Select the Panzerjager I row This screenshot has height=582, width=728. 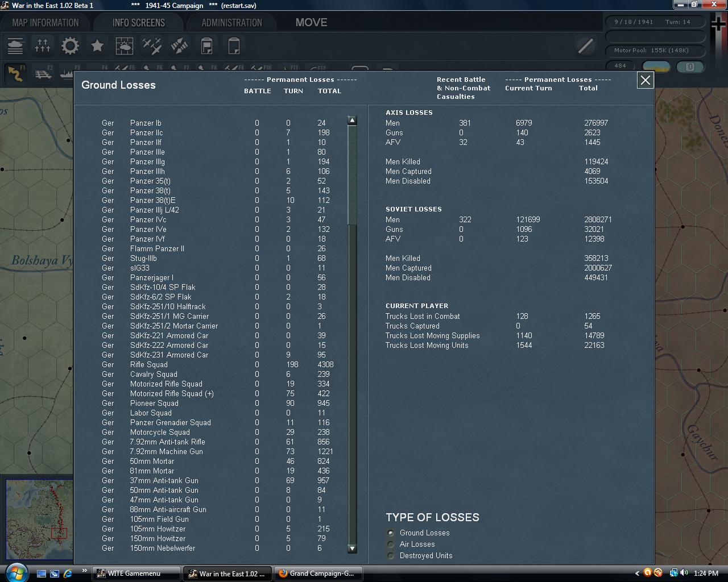(216, 277)
